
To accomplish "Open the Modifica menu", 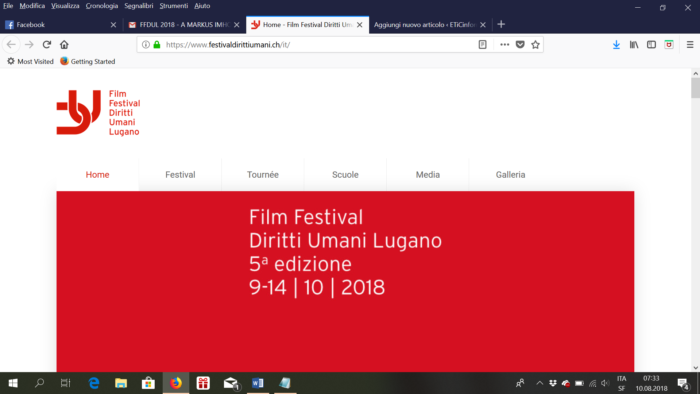I will coord(32,6).
